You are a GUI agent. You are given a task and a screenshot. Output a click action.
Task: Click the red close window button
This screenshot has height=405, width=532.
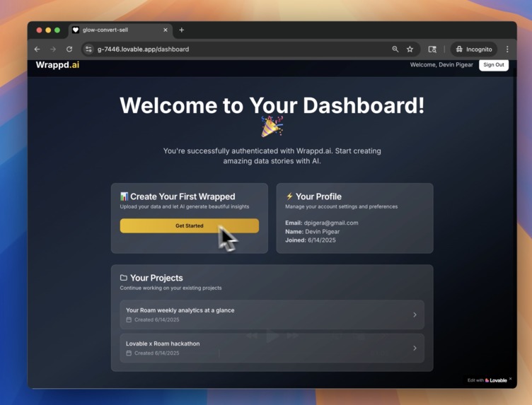[39, 30]
